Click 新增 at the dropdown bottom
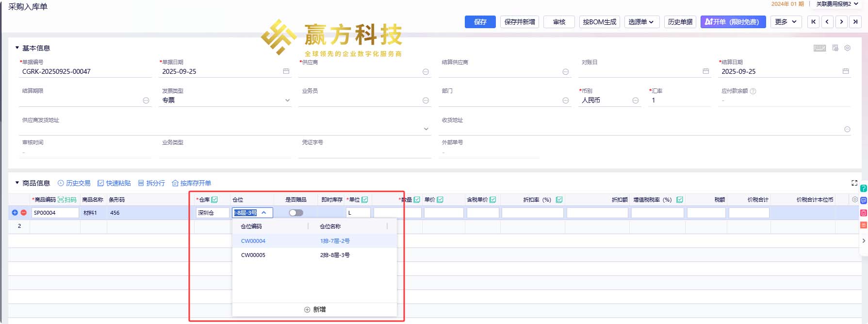Screen dimensions: 868x324 315,309
